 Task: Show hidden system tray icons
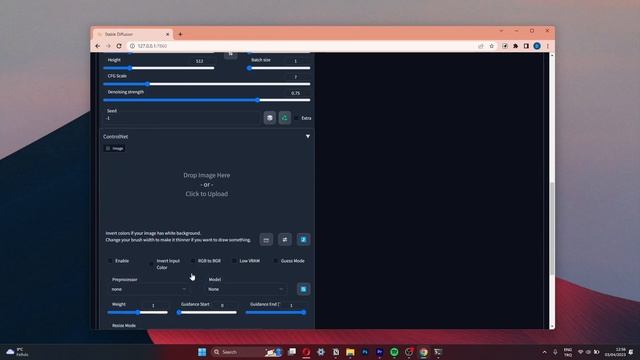(544, 352)
